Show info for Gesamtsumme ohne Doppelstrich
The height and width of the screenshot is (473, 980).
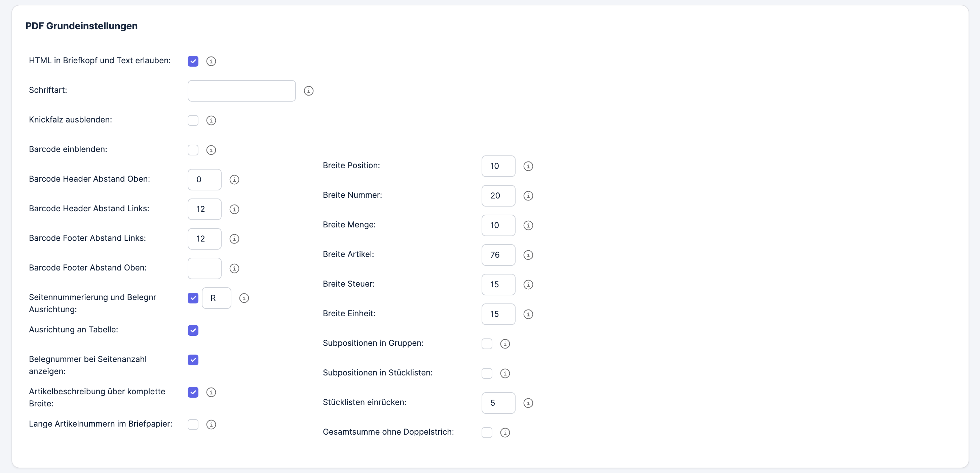click(x=505, y=433)
